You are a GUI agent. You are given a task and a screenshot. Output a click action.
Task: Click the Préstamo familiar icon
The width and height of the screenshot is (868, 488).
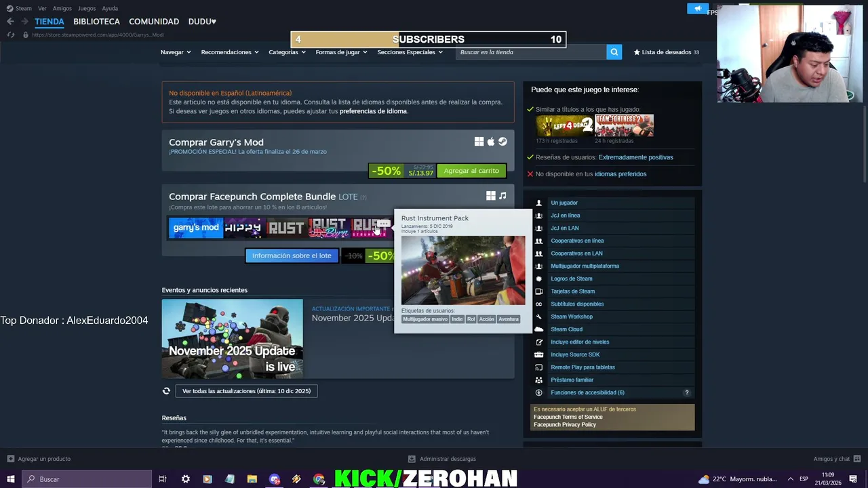[539, 380]
